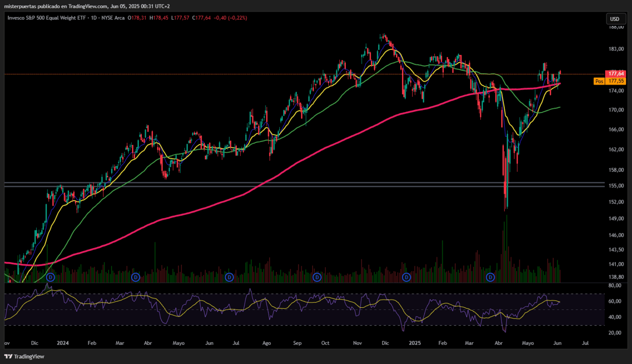Click the '158,00' price axis label
The width and height of the screenshot is (632, 364).
[616, 170]
